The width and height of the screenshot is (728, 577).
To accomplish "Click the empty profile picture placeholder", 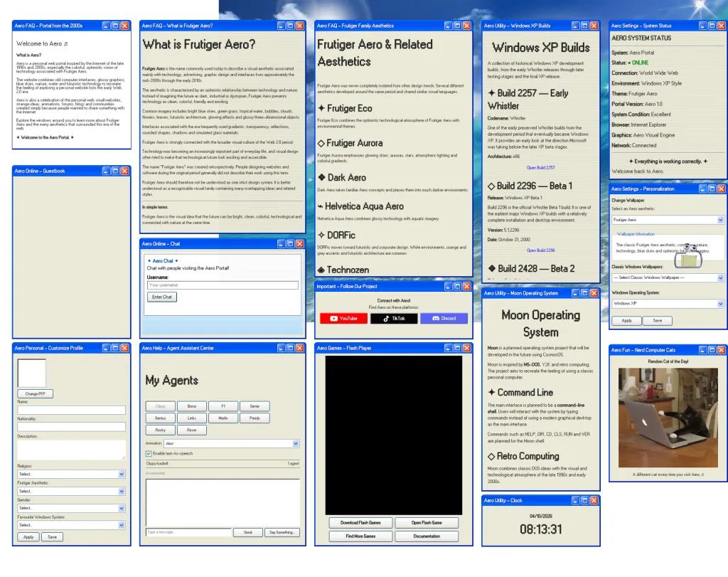I will 31,373.
